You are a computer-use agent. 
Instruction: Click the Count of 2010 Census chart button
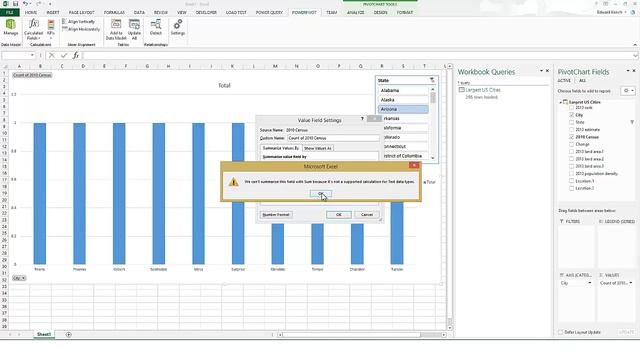click(x=32, y=75)
